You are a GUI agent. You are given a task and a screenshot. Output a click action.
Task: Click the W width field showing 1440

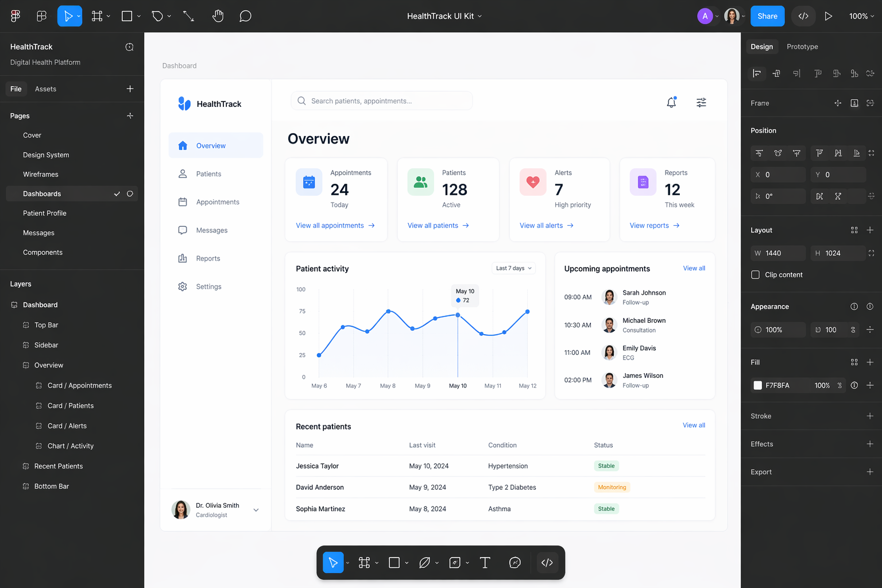778,253
